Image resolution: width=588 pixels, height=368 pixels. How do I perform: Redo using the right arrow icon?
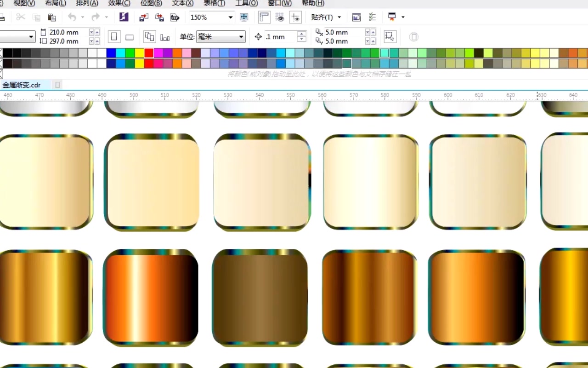coord(96,17)
